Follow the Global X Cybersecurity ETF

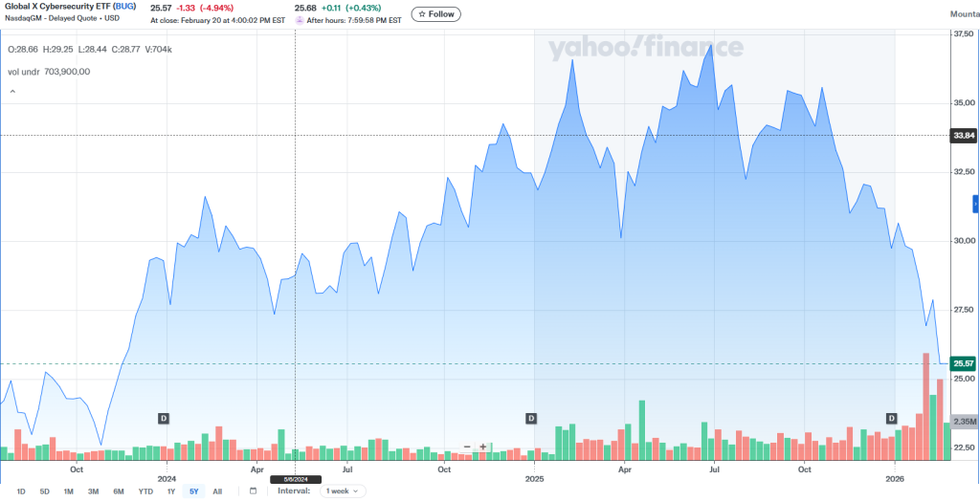click(x=436, y=13)
